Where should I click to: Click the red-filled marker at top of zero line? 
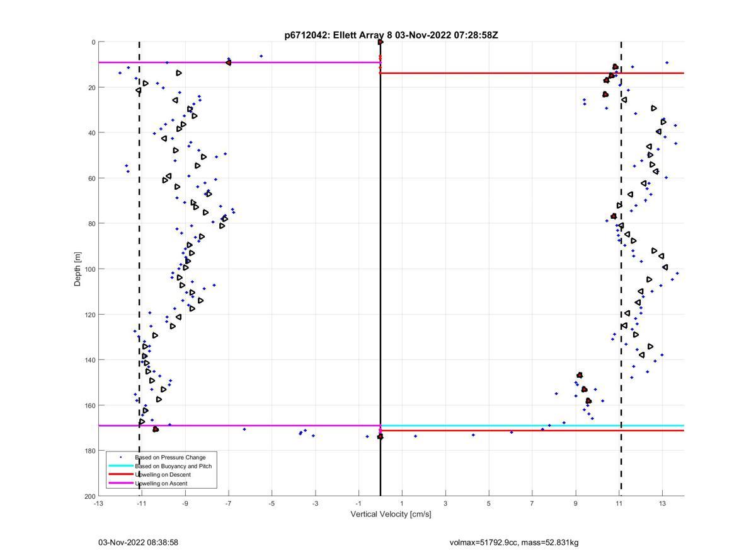pyautogui.click(x=381, y=42)
